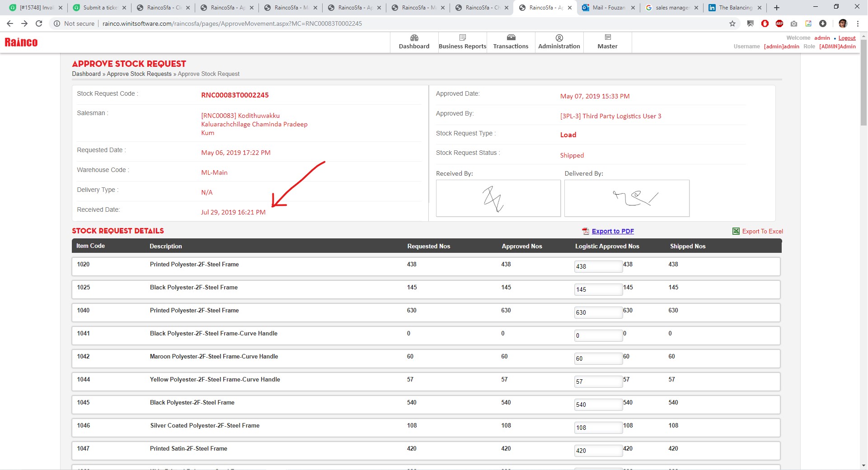The height and width of the screenshot is (470, 868).
Task: Open the Dashboard navigation icon
Action: (414, 38)
